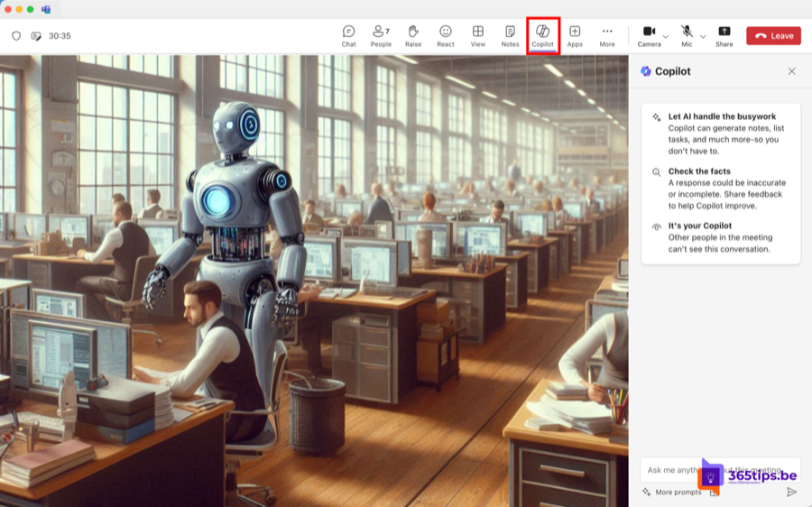Click the sparkle icon beside busywork tip

[656, 117]
